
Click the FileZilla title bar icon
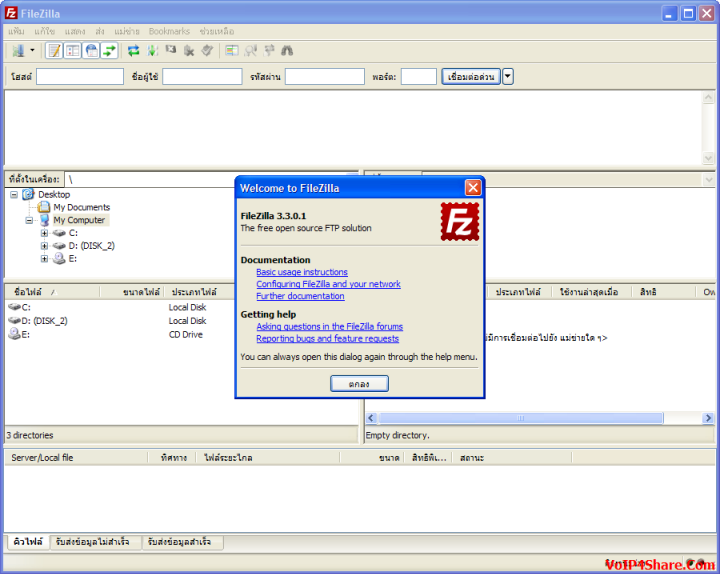(11, 13)
